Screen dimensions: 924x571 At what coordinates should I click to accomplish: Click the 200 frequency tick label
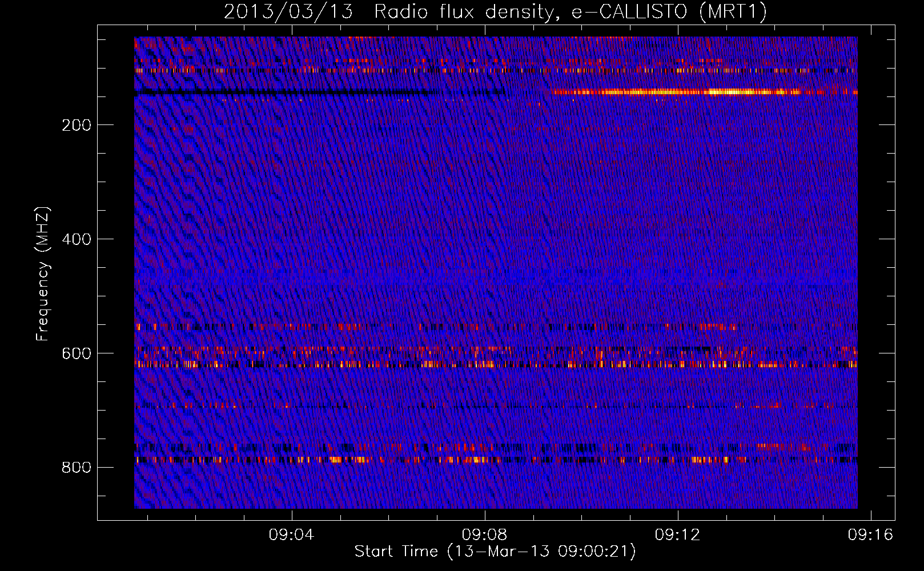click(x=77, y=125)
